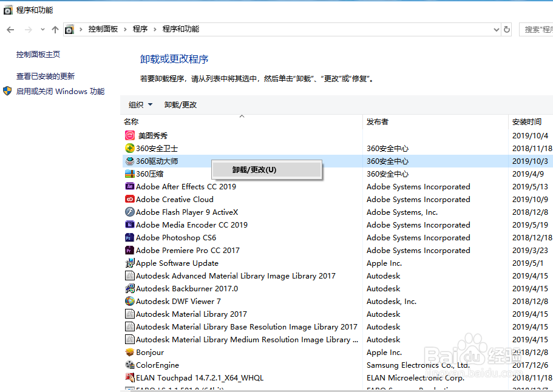Click the address bar control panel icon

(69, 30)
